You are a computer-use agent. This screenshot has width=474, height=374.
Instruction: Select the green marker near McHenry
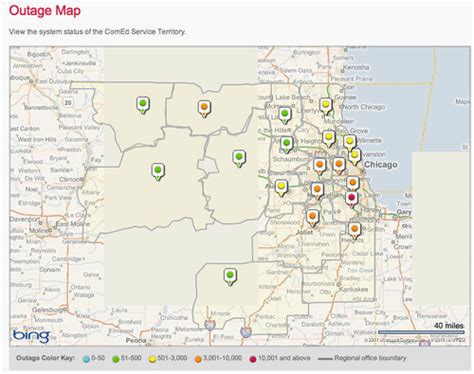click(284, 116)
